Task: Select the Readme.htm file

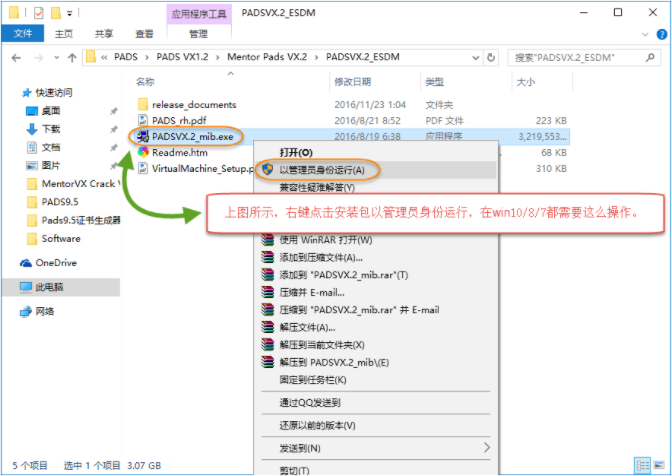Action: 180,153
